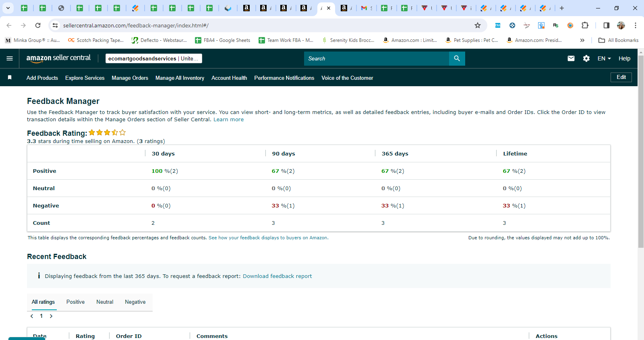This screenshot has height=340, width=644.
Task: Click the 30 days positive value '100 %(2)'
Action: coord(165,171)
